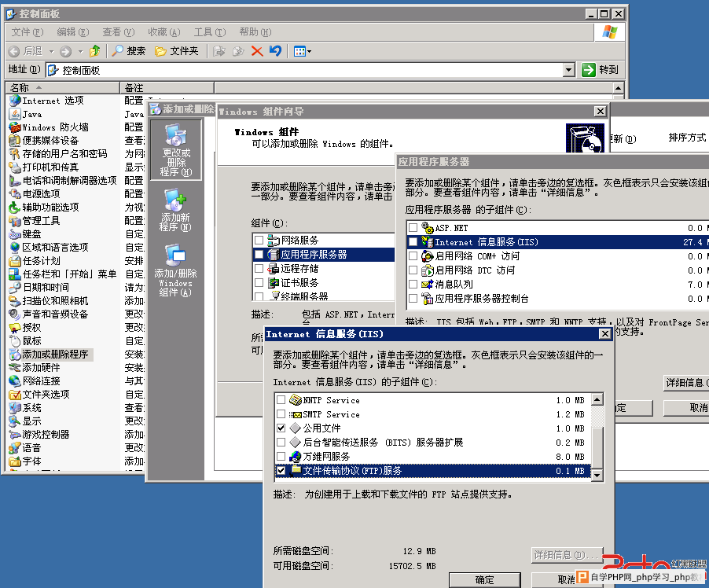Open the Tools (工具) menu
The image size is (709, 588).
tap(210, 32)
